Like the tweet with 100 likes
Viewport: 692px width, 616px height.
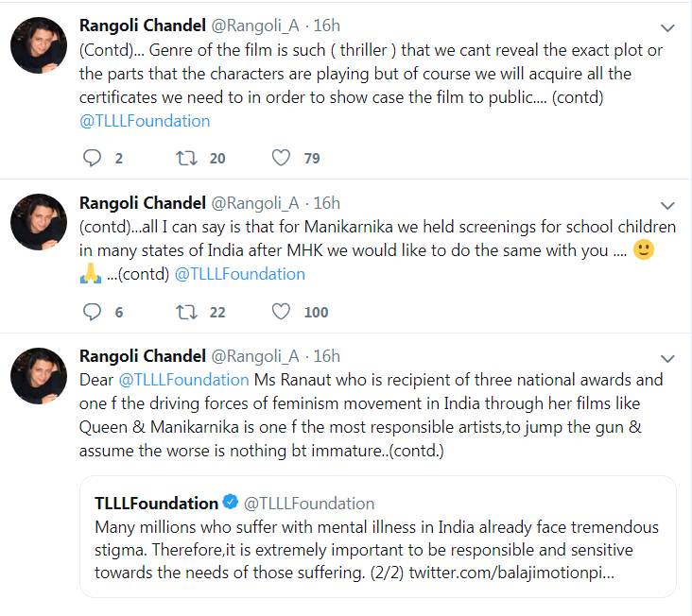tap(281, 311)
